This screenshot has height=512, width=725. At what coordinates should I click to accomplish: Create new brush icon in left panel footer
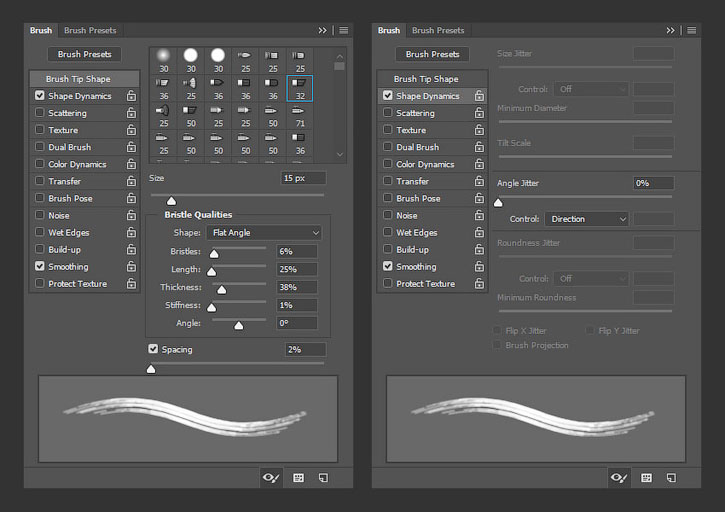tap(324, 478)
